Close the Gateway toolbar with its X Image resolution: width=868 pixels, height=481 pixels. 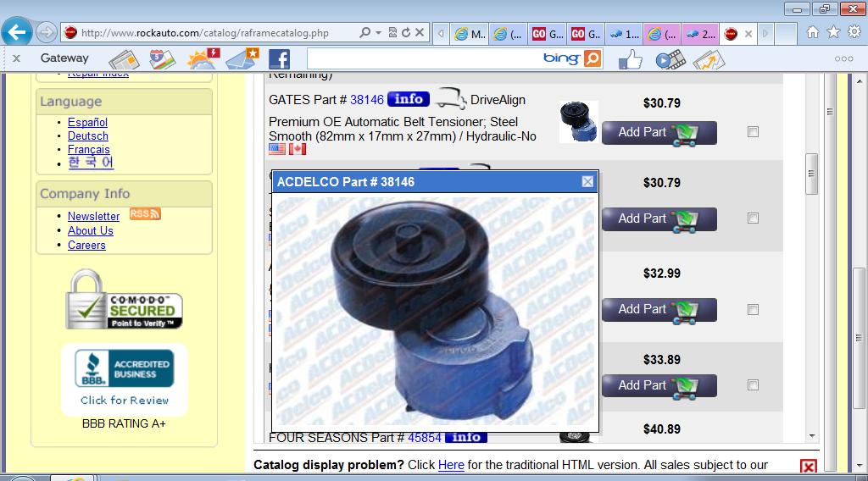(x=16, y=58)
